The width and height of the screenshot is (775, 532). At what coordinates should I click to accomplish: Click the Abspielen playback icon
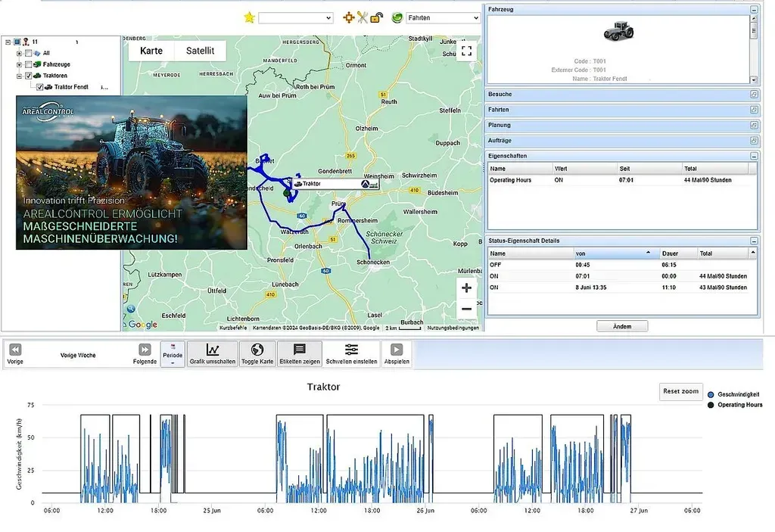pyautogui.click(x=395, y=350)
